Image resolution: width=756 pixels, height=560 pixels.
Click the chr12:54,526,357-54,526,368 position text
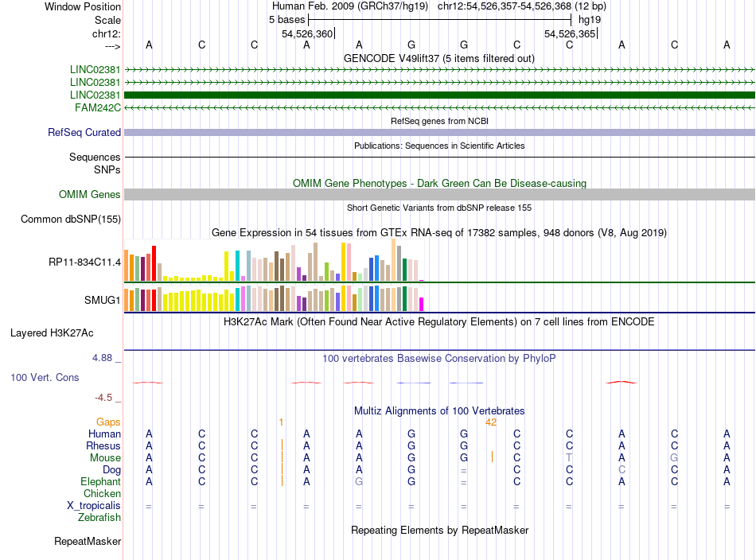(x=505, y=6)
